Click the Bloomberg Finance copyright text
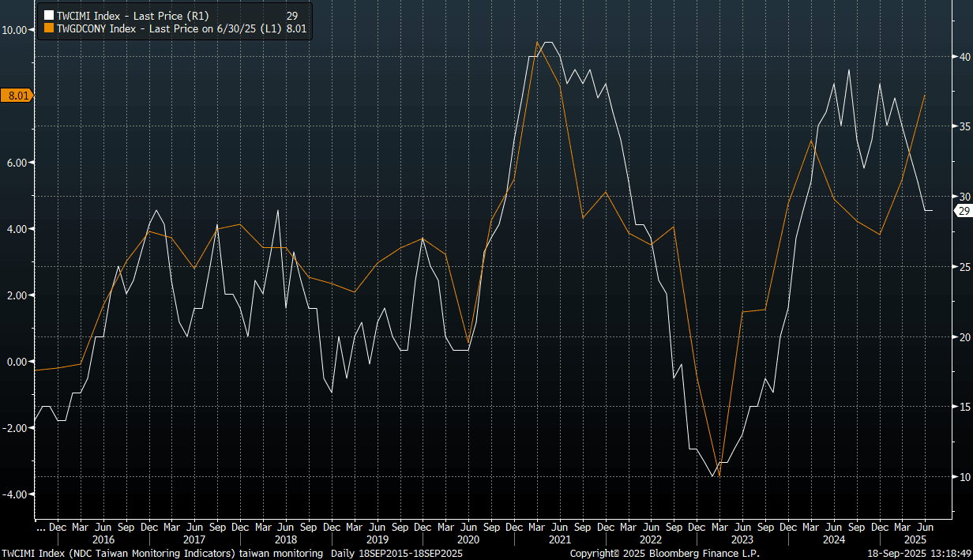Image resolution: width=973 pixels, height=560 pixels. (665, 554)
